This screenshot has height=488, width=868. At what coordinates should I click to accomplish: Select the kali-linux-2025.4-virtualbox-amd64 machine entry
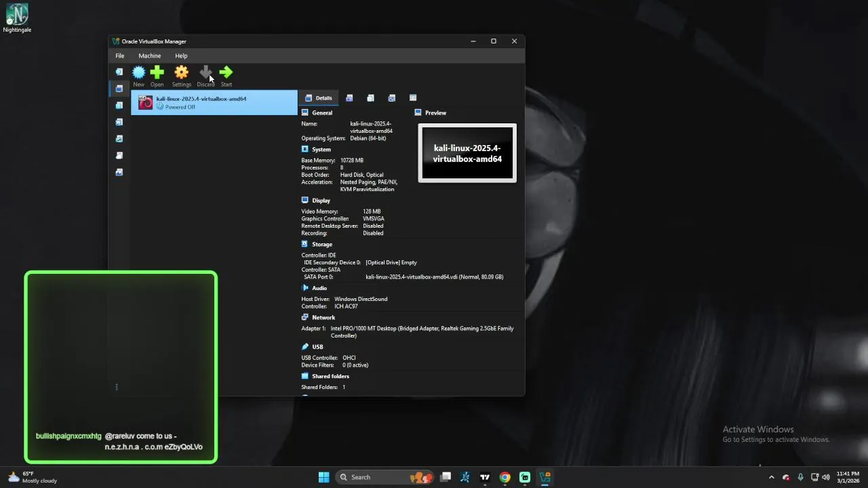tap(214, 102)
